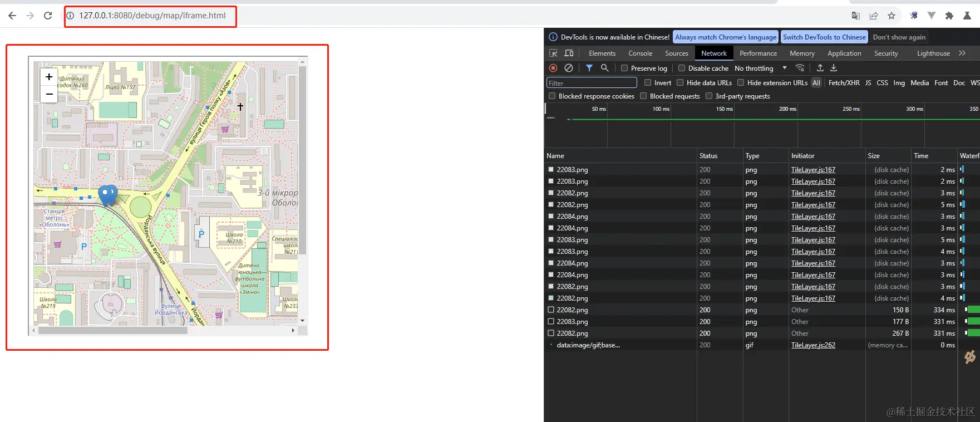The width and height of the screenshot is (980, 422).
Task: Zoom in on the map
Action: (49, 77)
